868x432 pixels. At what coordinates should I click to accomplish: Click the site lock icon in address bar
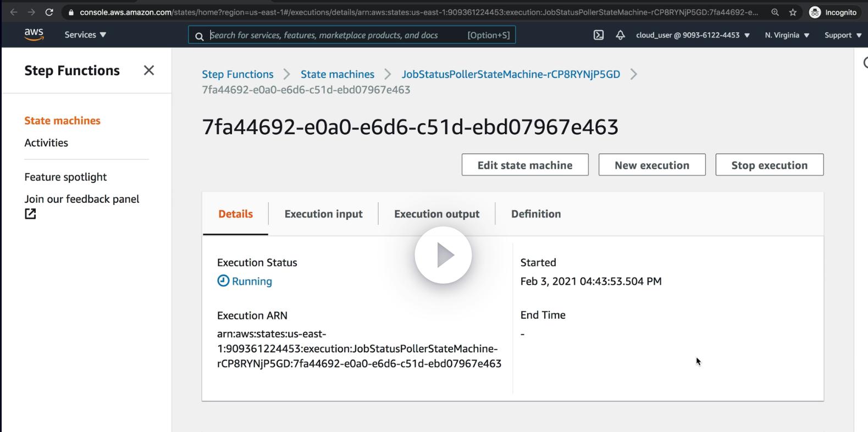(x=71, y=12)
